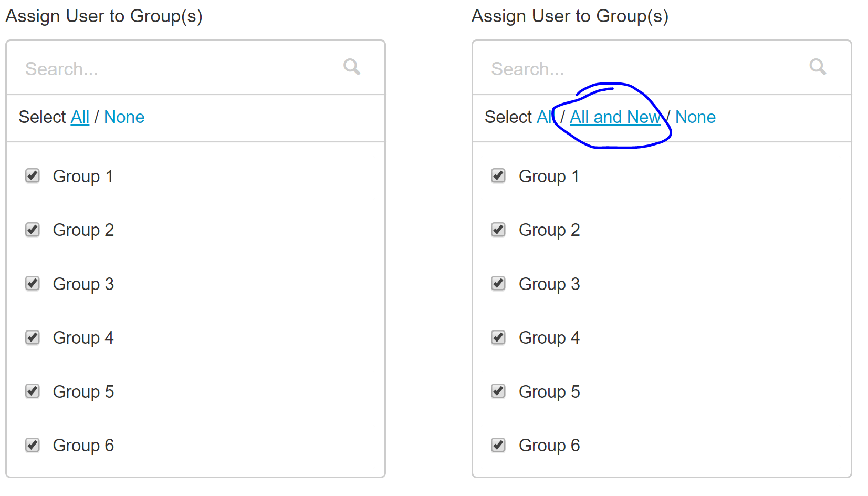Uncheck Group 5 in the right panel

498,391
